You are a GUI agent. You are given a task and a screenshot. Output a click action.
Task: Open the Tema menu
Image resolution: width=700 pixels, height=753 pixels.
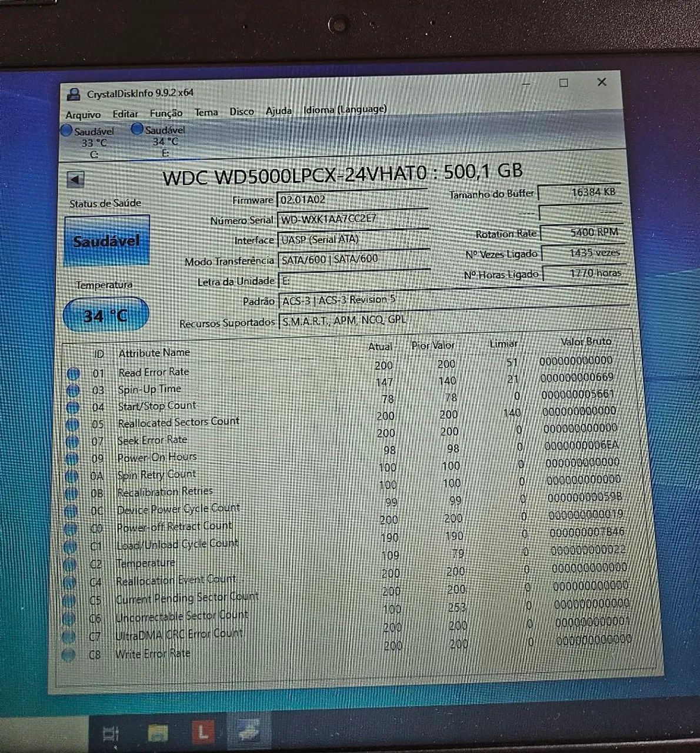[206, 112]
